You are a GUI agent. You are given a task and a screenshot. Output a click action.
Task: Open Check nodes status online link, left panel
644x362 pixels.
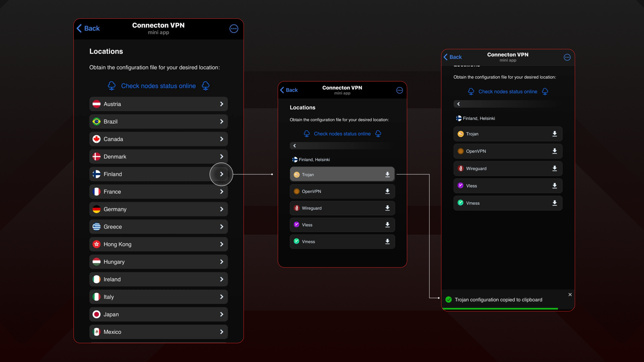click(158, 86)
